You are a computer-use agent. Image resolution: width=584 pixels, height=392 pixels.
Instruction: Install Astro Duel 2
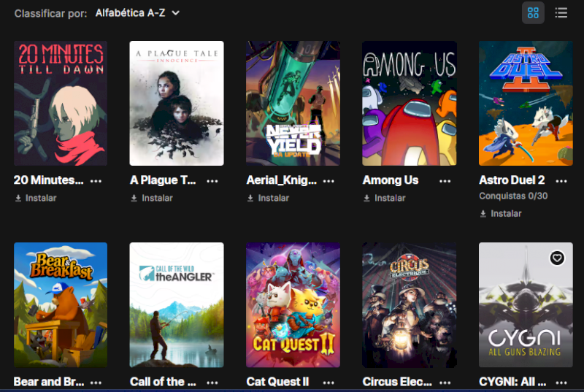501,214
